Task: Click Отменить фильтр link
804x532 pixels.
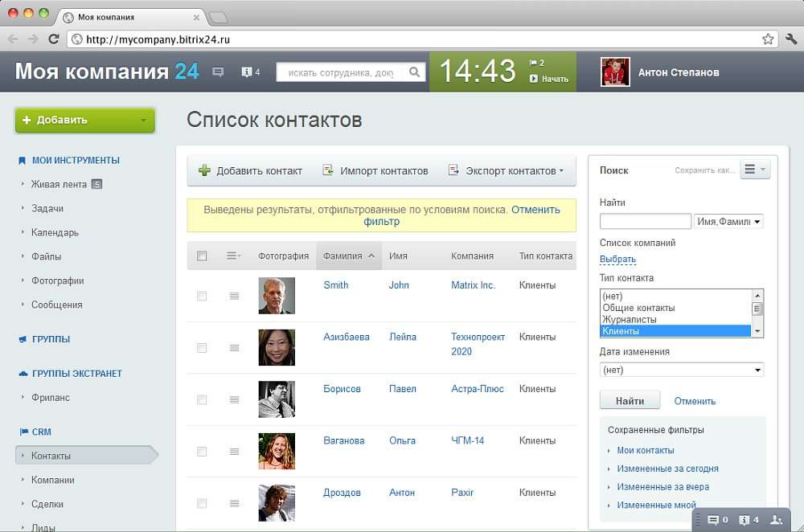Action: pyautogui.click(x=461, y=215)
